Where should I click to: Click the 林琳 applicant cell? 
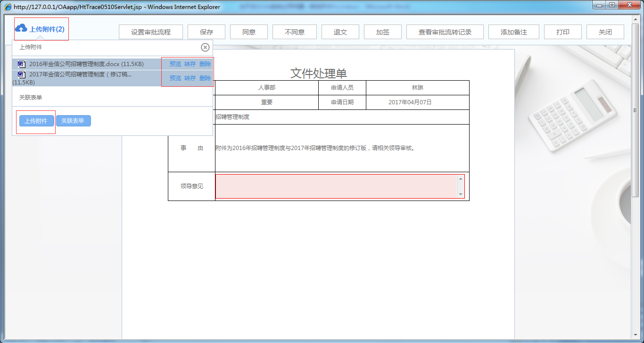point(418,88)
